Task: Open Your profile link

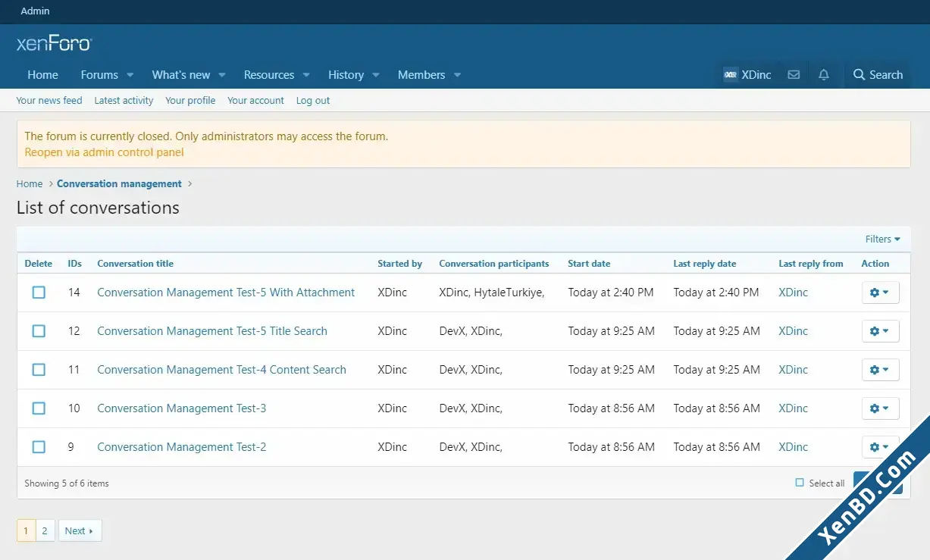Action: pyautogui.click(x=190, y=101)
